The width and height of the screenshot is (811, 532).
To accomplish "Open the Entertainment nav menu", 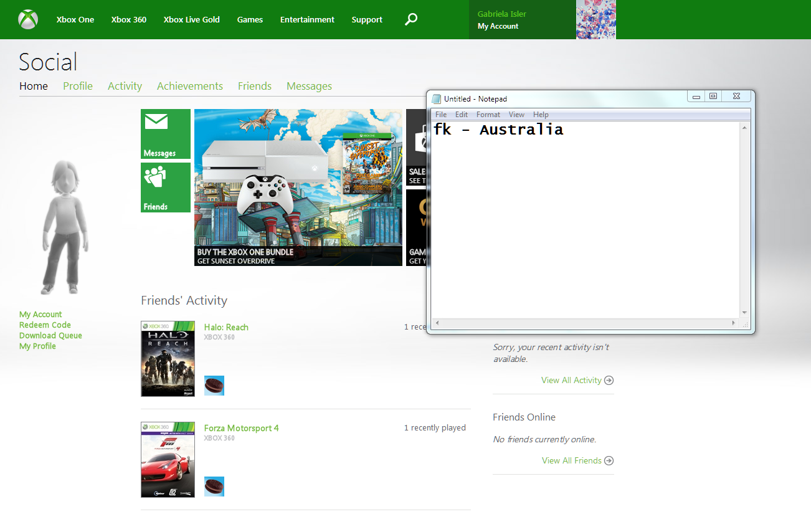I will pos(307,19).
